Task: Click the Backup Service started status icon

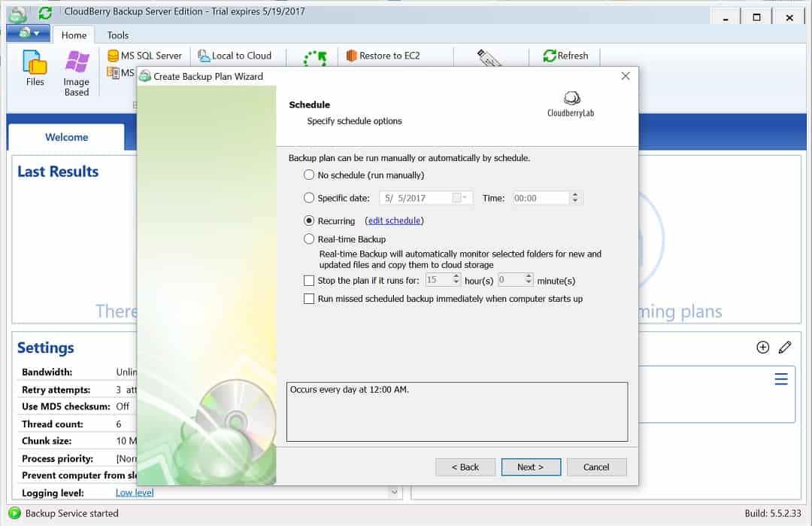Action: coord(14,513)
